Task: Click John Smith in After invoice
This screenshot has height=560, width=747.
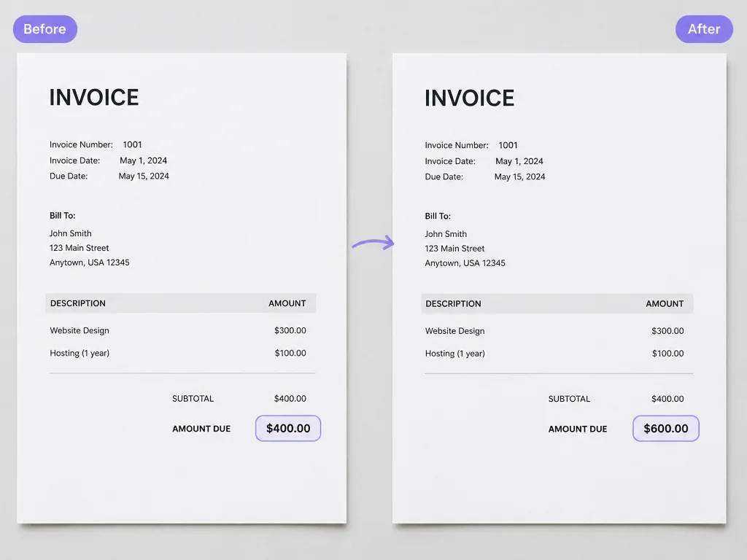Action: pyautogui.click(x=446, y=234)
